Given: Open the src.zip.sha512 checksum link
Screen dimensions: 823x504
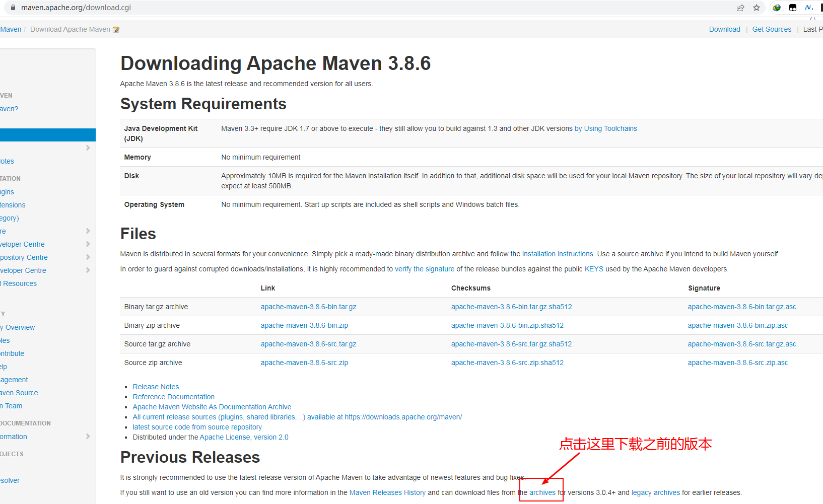Looking at the screenshot, I should pyautogui.click(x=507, y=363).
